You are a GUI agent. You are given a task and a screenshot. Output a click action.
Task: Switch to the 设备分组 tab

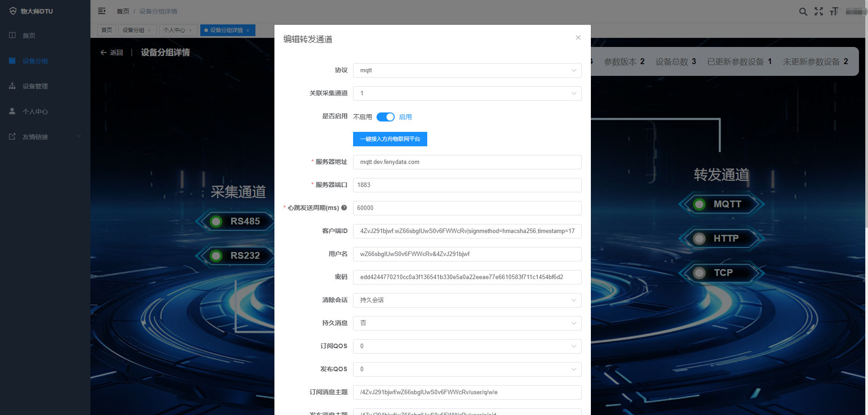(x=134, y=30)
